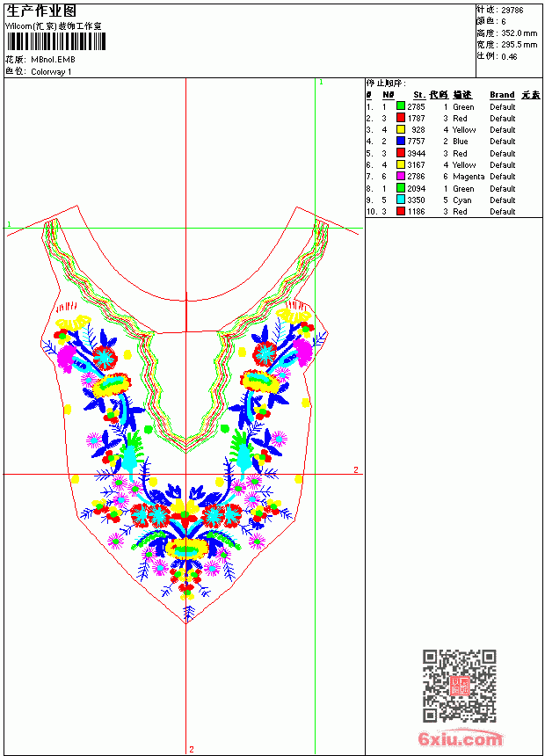Image resolution: width=545 pixels, height=756 pixels.
Task: Click the magenta swatch in stop row 7
Action: coord(400,176)
